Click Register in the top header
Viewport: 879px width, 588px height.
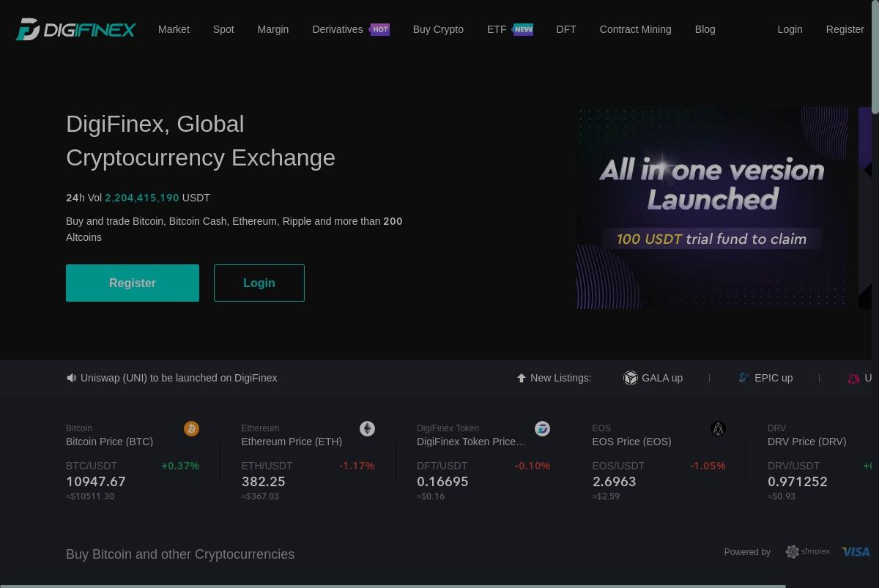[x=845, y=29]
